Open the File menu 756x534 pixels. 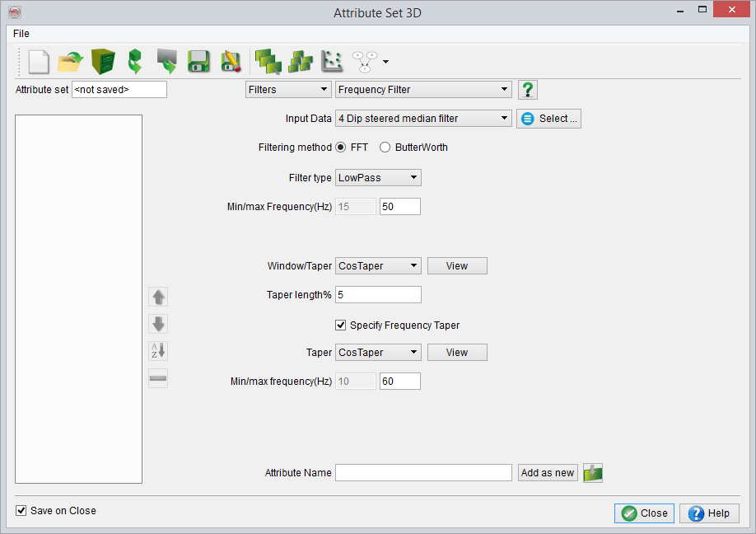click(21, 34)
